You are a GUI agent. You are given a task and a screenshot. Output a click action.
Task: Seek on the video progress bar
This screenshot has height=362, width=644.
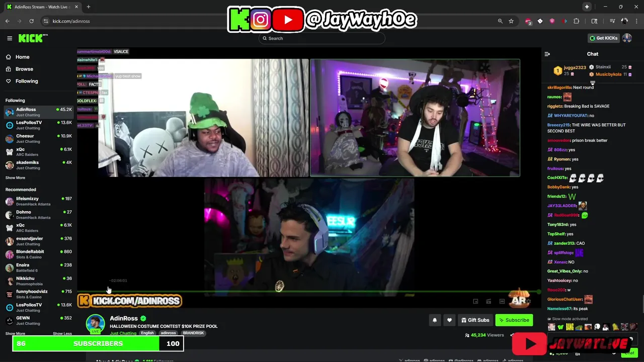tap(308, 292)
